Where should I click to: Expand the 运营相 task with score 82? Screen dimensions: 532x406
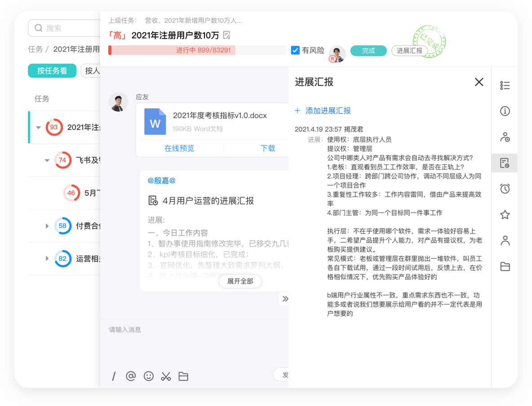click(x=47, y=258)
